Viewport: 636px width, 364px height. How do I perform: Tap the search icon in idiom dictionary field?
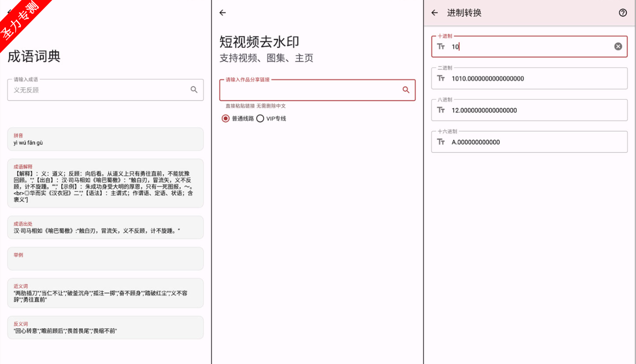(194, 90)
